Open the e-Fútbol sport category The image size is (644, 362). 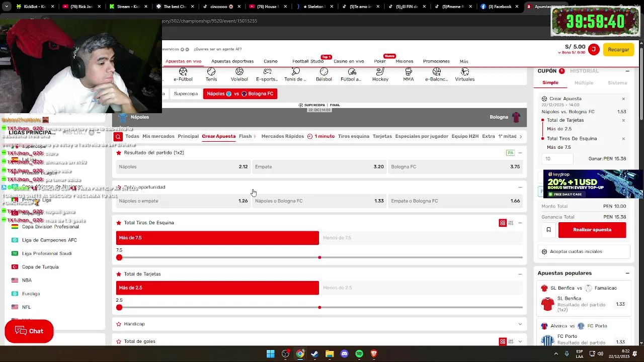click(183, 75)
